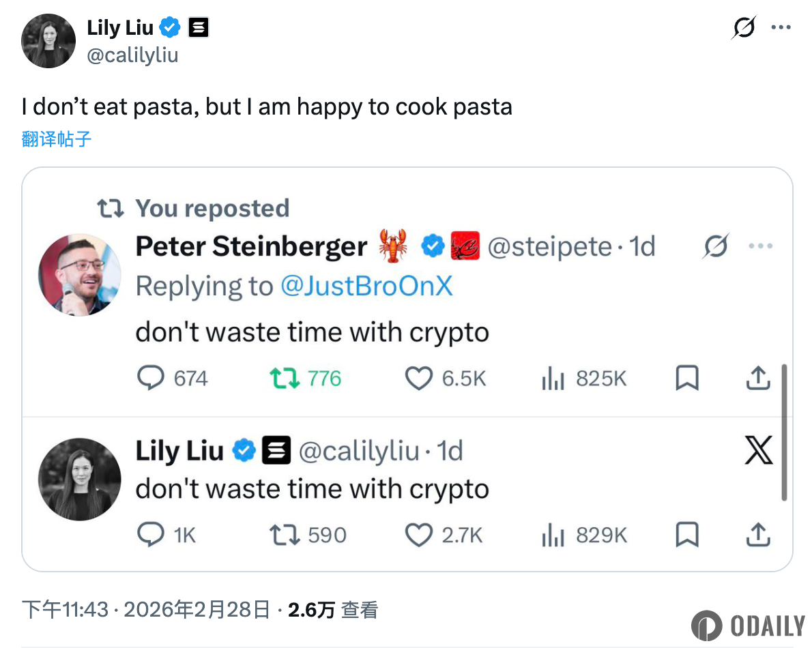
Task: Open the three-dot menu on Peter Steinberger's post
Action: tap(760, 247)
